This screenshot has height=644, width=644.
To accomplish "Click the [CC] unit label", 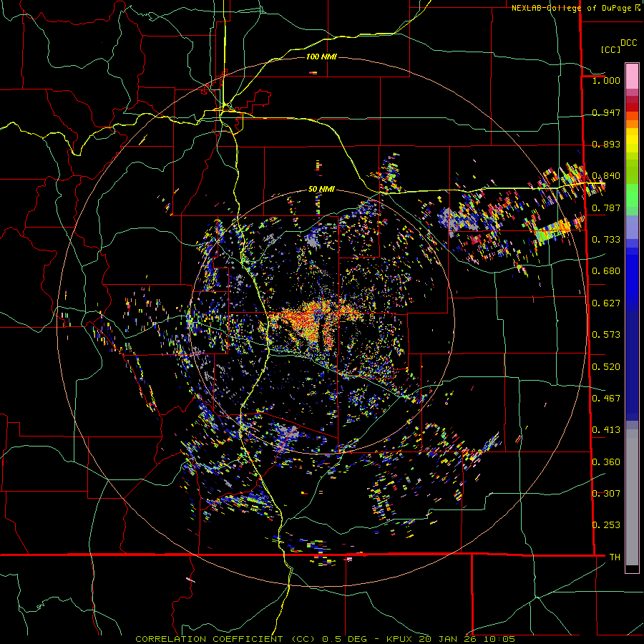I will click(610, 49).
